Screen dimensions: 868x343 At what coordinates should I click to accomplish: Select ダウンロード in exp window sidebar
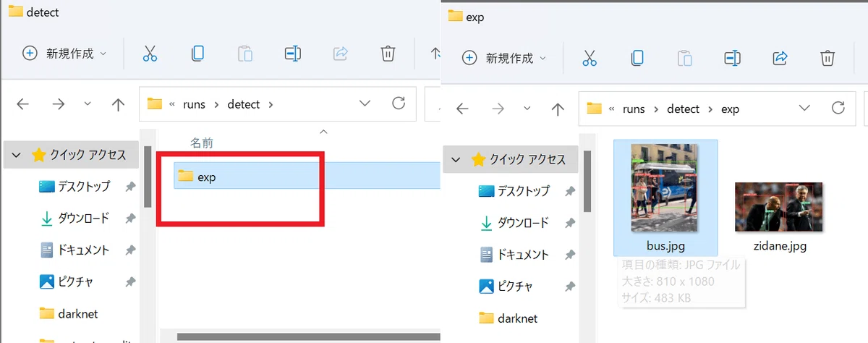tap(514, 223)
